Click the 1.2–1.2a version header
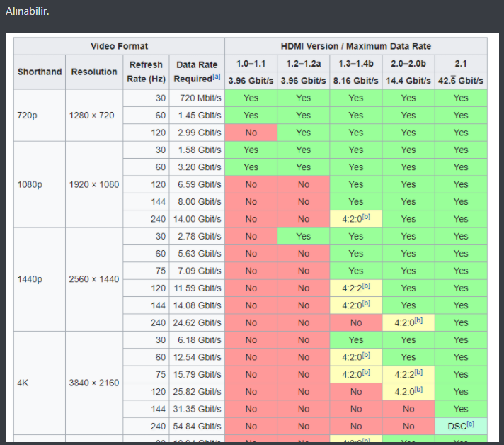The height and width of the screenshot is (445, 504). (303, 63)
